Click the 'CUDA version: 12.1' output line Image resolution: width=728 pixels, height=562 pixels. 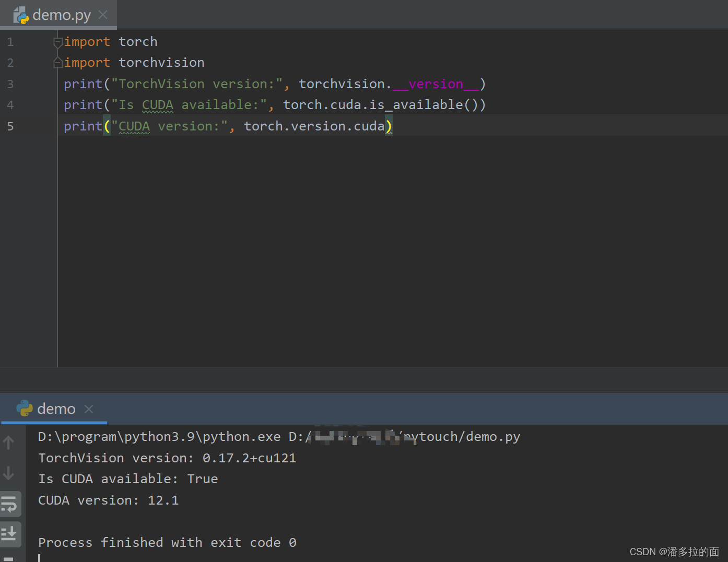[108, 500]
